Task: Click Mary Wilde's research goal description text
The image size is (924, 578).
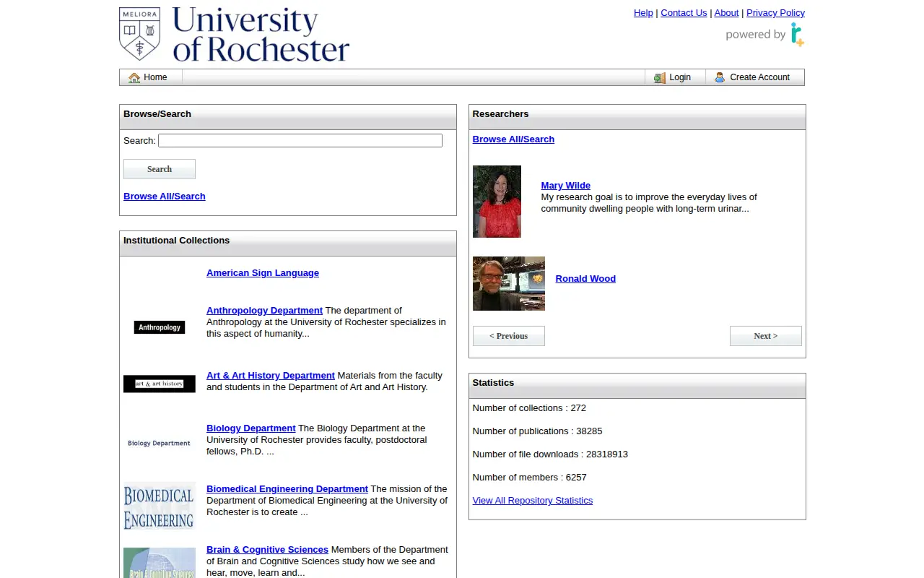Action: (x=649, y=203)
